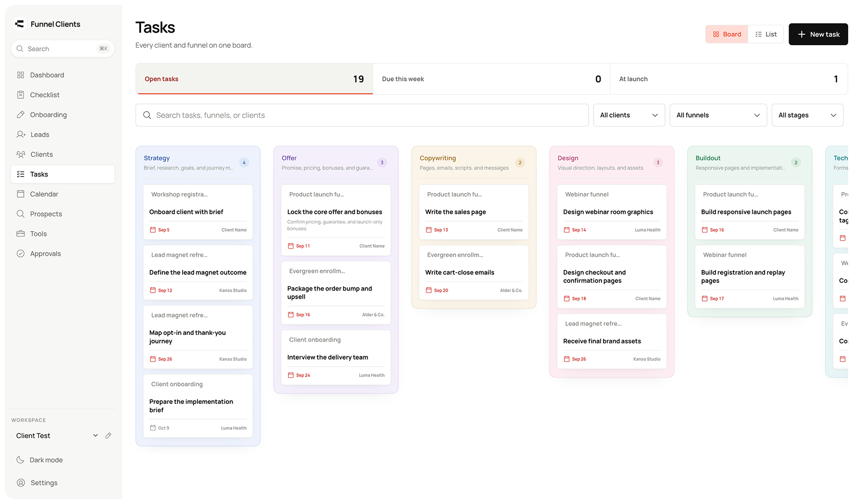Viewport: 867px width, 504px height.
Task: Open the Approvals page
Action: click(63, 253)
